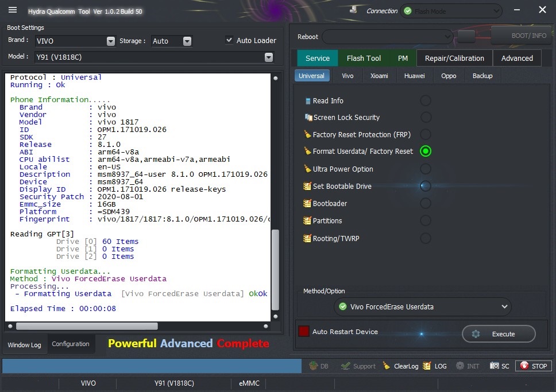Click the blue progress bar at bottom
The image size is (556, 392).
(x=152, y=366)
